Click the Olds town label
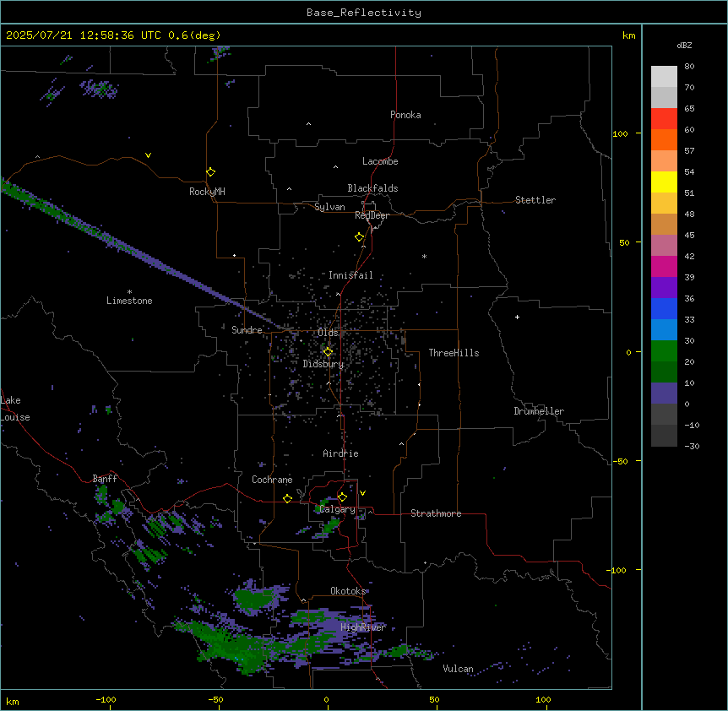The width and height of the screenshot is (728, 711). coord(328,333)
